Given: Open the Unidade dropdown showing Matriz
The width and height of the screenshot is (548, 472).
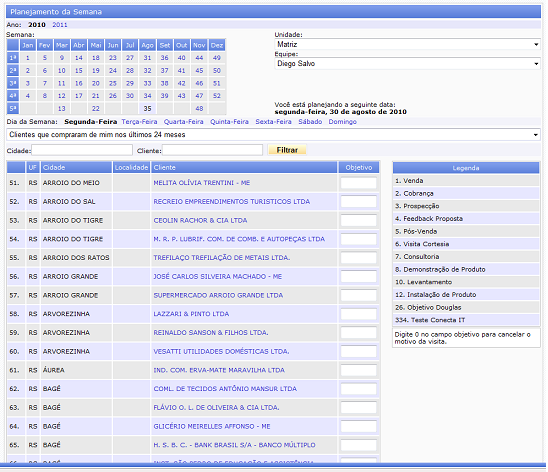Looking at the screenshot, I should [x=407, y=44].
